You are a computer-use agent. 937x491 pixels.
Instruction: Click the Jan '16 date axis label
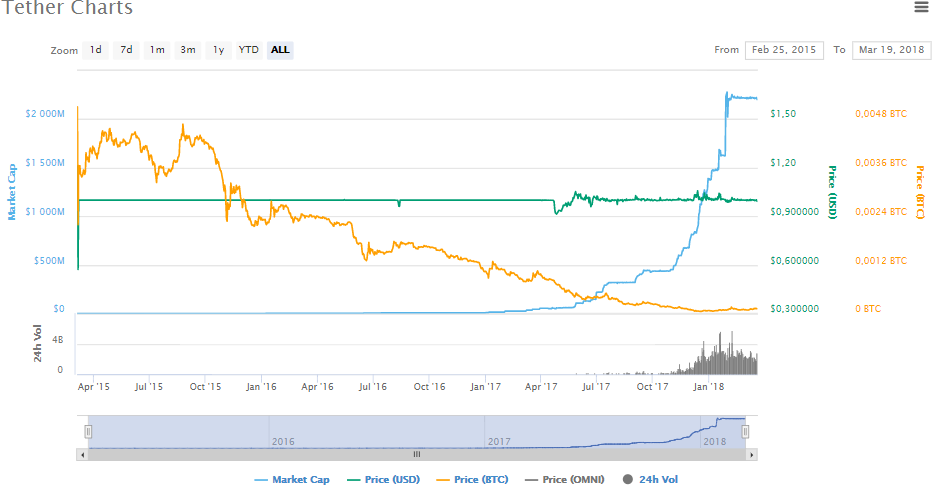[x=261, y=386]
